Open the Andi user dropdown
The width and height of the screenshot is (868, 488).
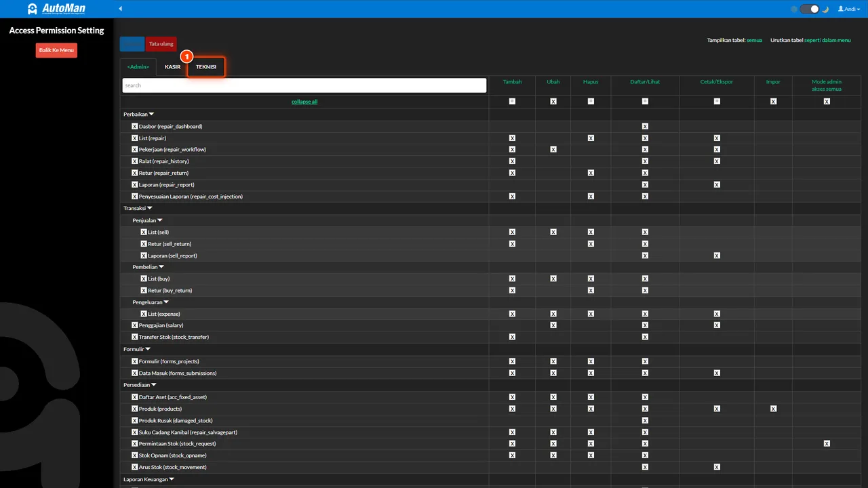click(x=848, y=9)
